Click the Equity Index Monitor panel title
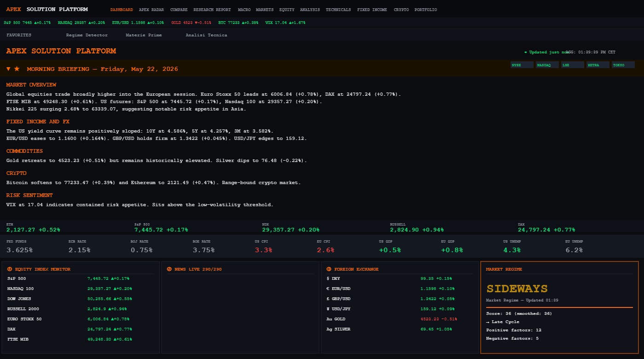This screenshot has height=359, width=644. (x=42, y=269)
